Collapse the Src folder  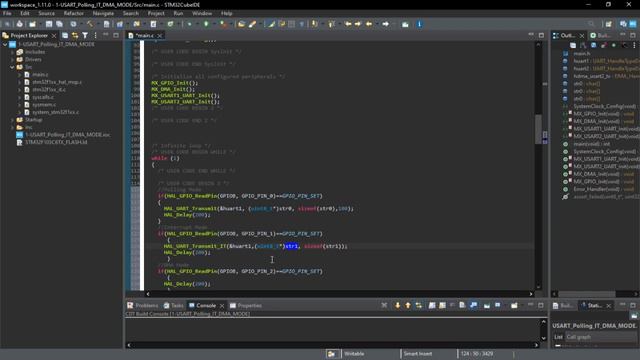click(13, 67)
